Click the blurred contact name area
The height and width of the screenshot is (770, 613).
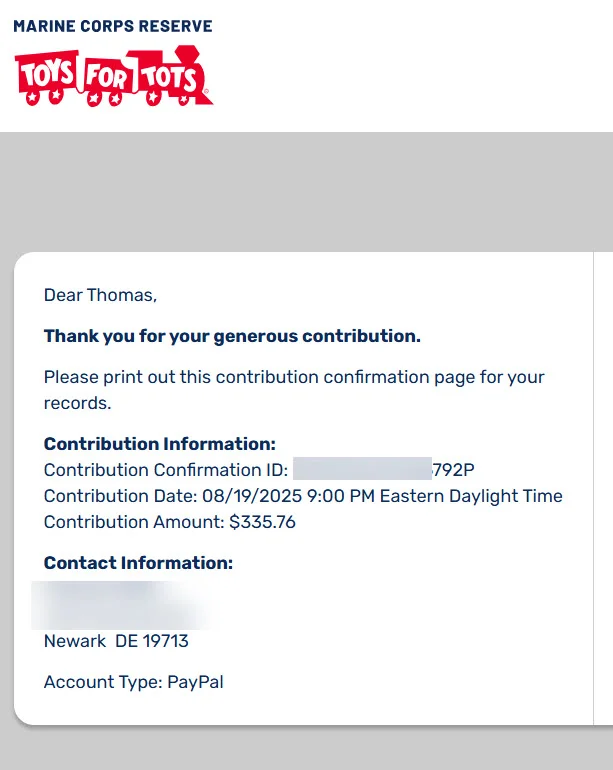(120, 603)
